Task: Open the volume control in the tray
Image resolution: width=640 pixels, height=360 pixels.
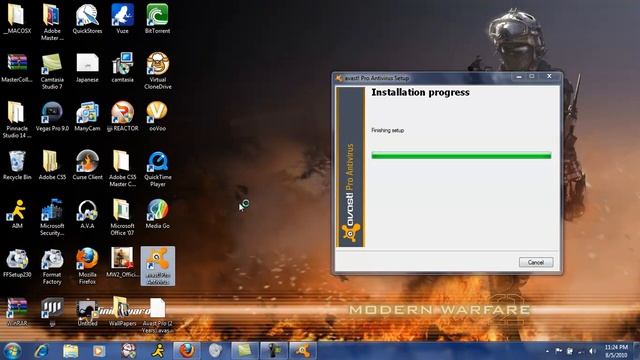Action: tap(591, 351)
